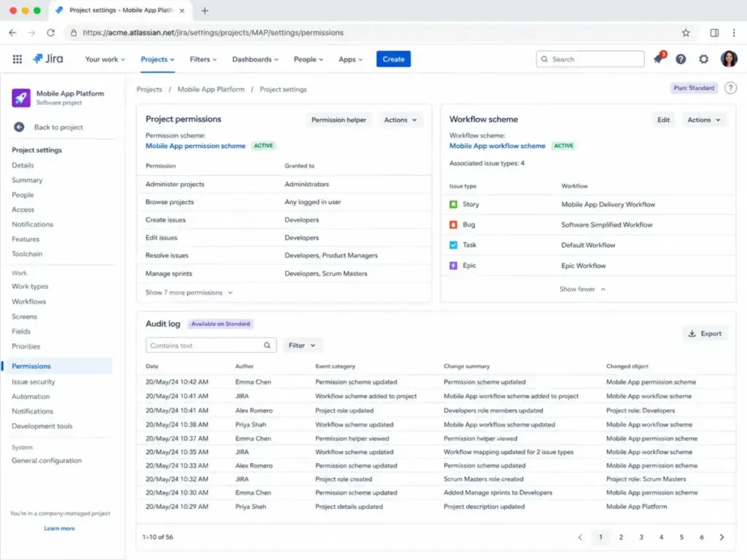747x560 pixels.
Task: Open Mobile App workflow scheme link
Action: (497, 146)
